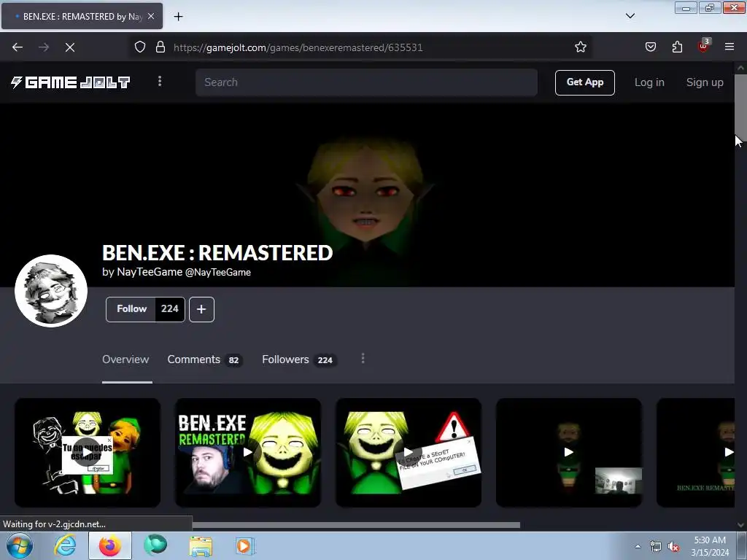The image size is (747, 560).
Task: Open Windows Media Player from taskbar
Action: pyautogui.click(x=245, y=545)
